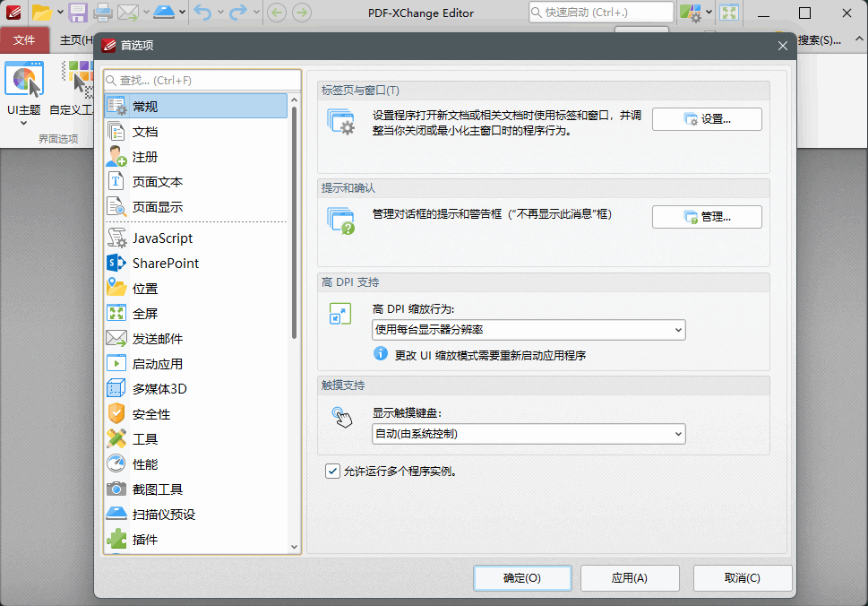Select the 文档 category icon
The width and height of the screenshot is (868, 606).
click(116, 131)
